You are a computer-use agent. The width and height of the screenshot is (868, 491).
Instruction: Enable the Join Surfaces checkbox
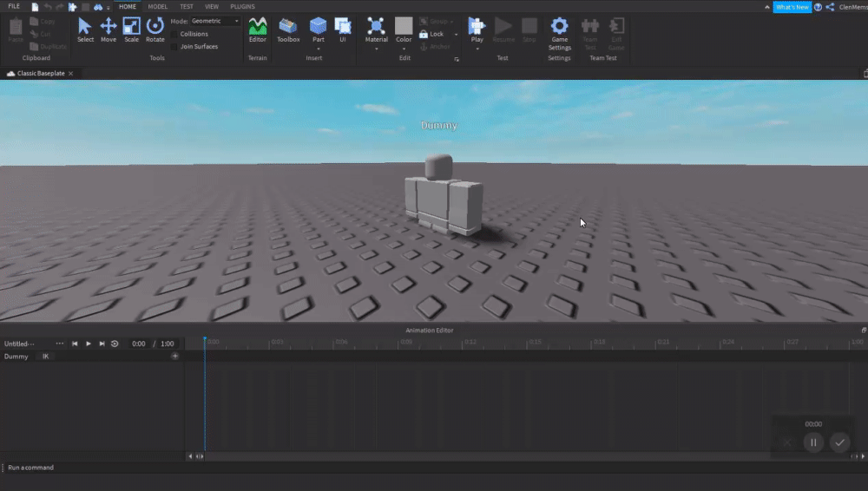pos(174,47)
